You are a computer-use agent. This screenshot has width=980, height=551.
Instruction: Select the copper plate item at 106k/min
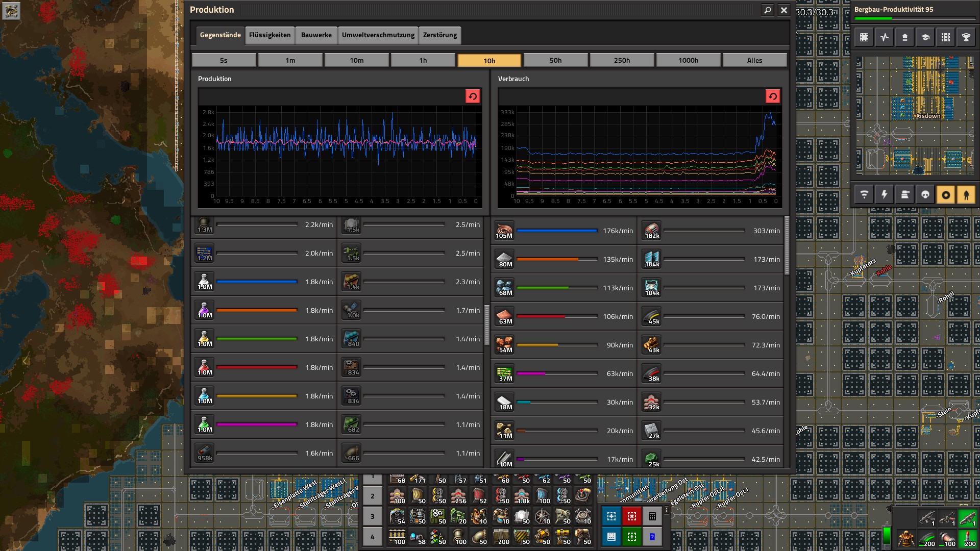pos(504,316)
